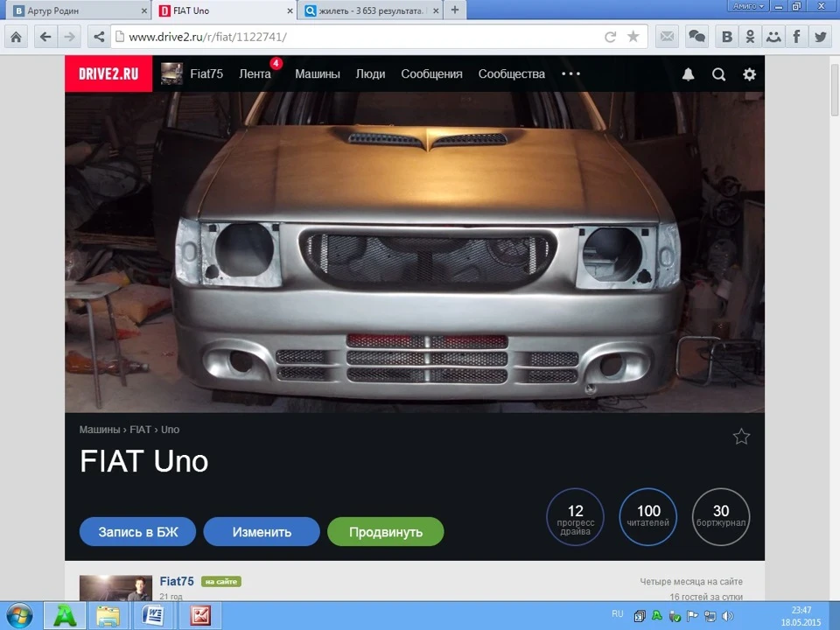
Task: Open 12 прогресс драйва circle
Action: coord(576,517)
